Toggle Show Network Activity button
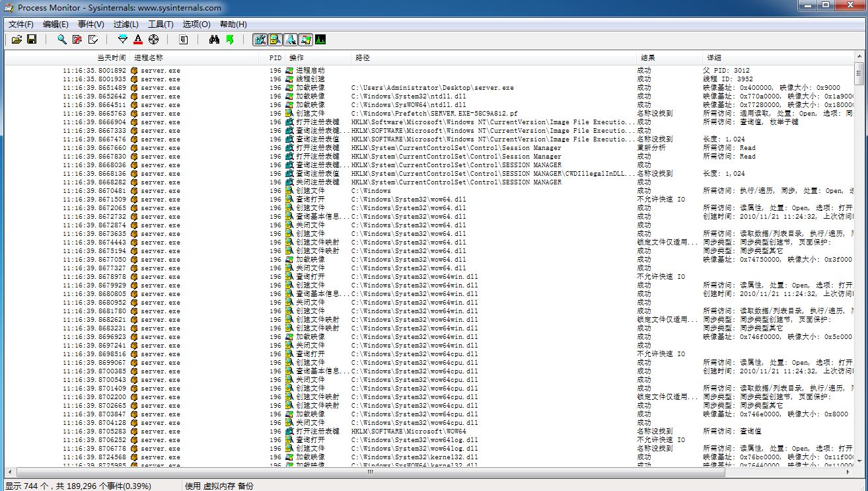868x491 pixels. [290, 40]
